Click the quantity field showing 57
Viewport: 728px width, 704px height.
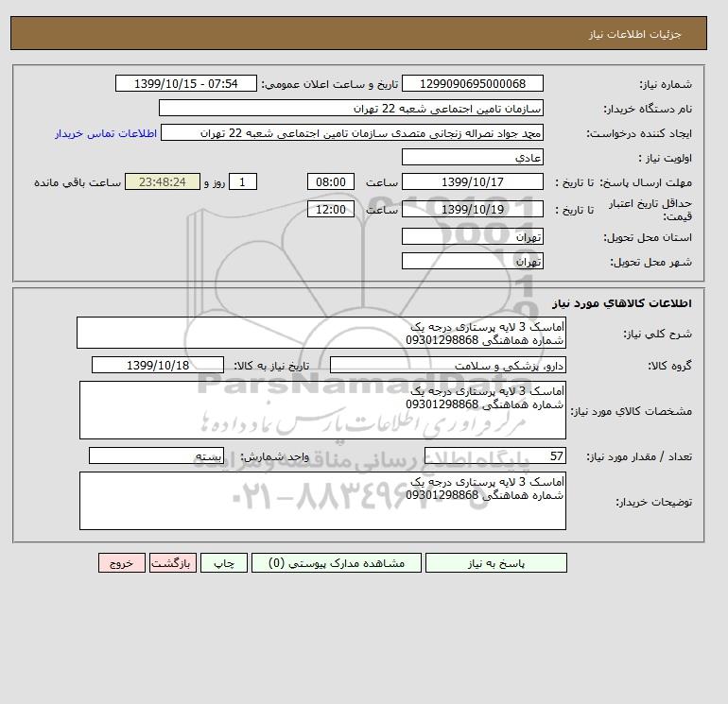point(494,455)
